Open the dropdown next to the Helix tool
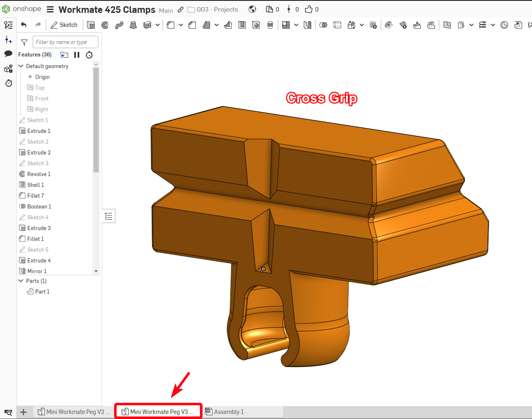 [493, 25]
